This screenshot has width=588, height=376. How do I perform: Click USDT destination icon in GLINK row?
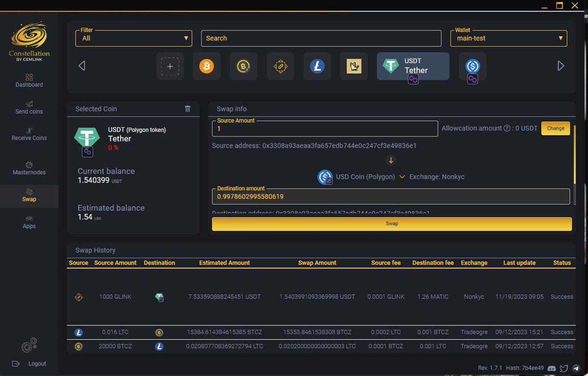(159, 297)
